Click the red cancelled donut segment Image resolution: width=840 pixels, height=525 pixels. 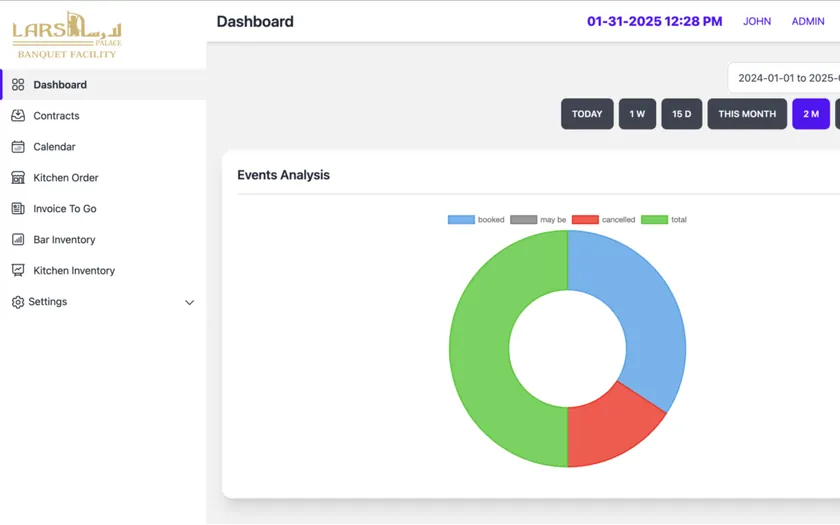[x=608, y=429]
